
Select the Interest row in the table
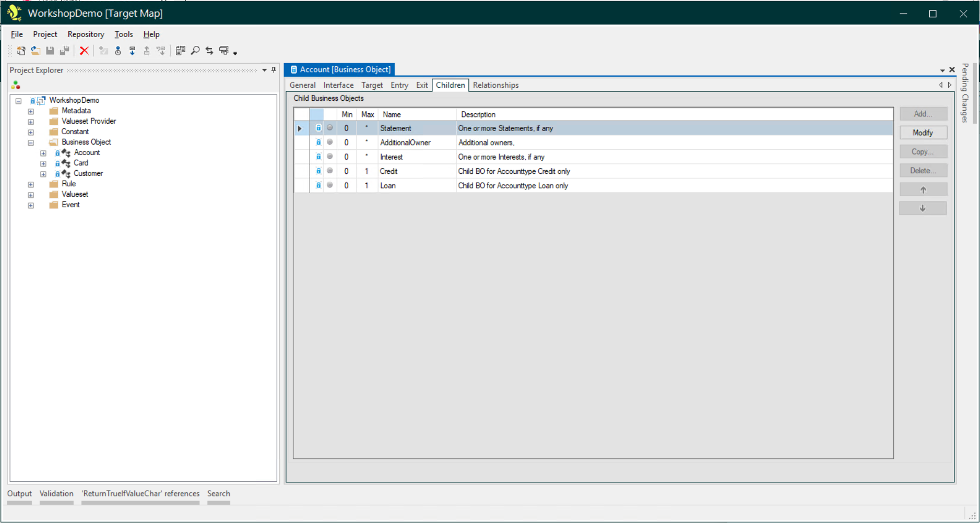coord(392,157)
